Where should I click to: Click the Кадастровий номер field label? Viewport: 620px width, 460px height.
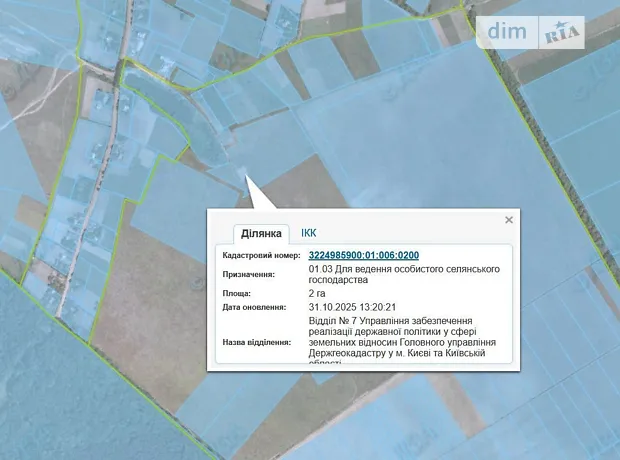click(261, 256)
